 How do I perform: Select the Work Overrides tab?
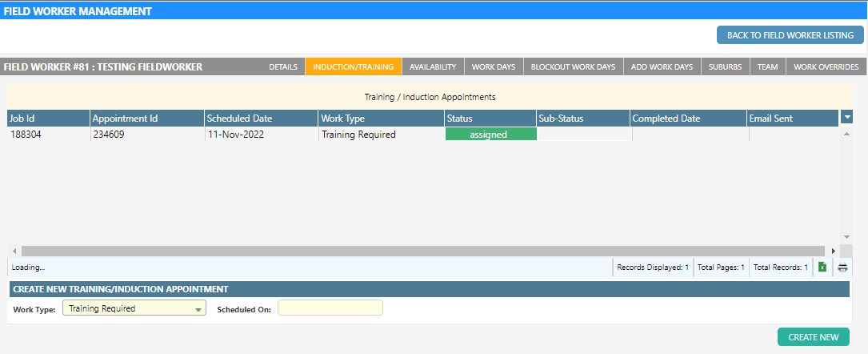click(826, 67)
